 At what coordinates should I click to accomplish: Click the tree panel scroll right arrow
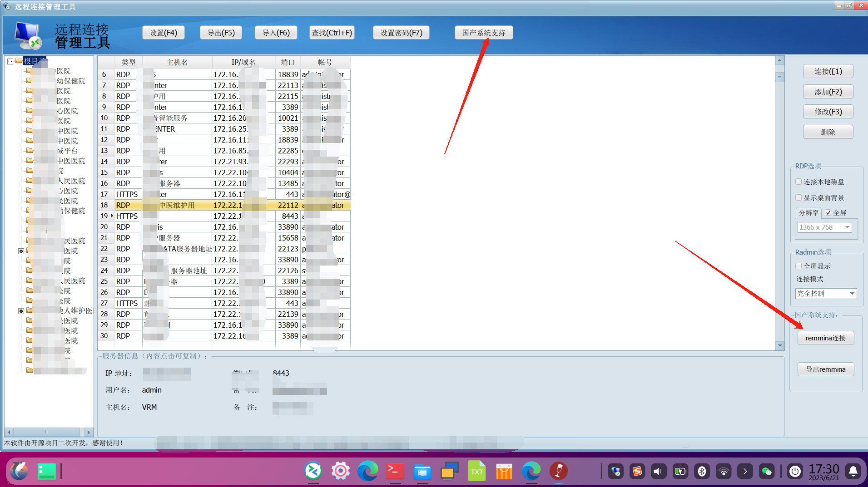click(89, 432)
